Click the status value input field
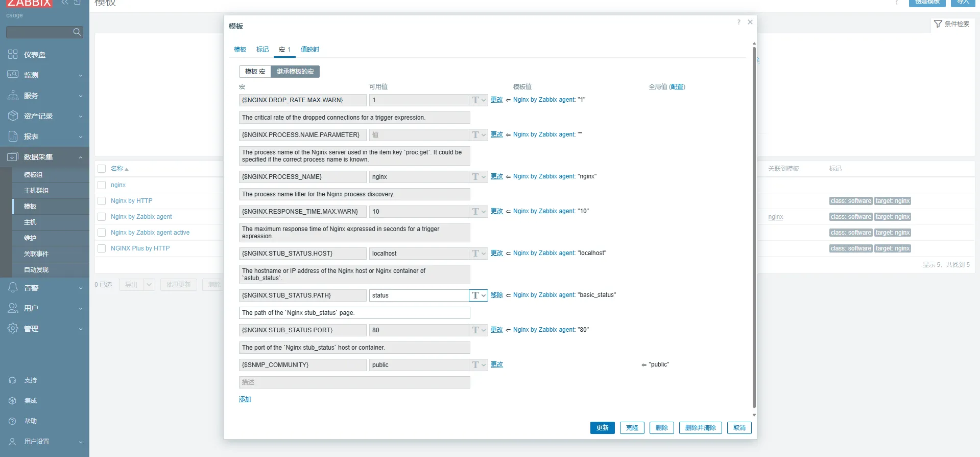The image size is (980, 457). pyautogui.click(x=419, y=295)
